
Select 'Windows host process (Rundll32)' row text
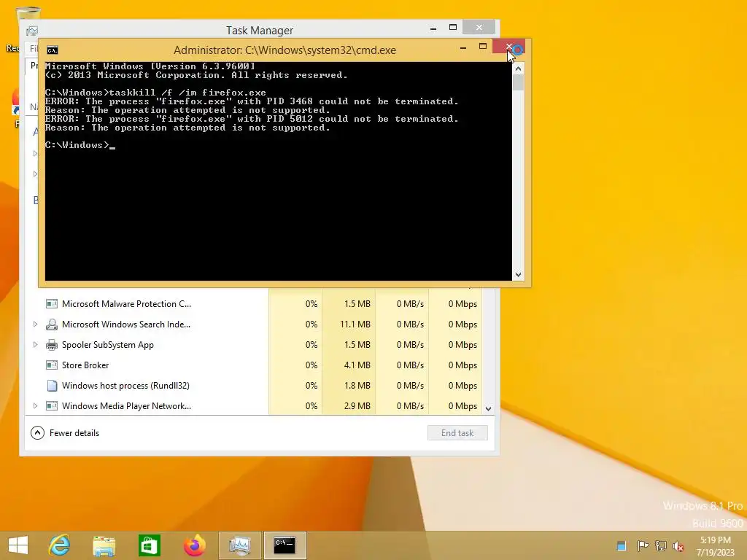pyautogui.click(x=125, y=386)
